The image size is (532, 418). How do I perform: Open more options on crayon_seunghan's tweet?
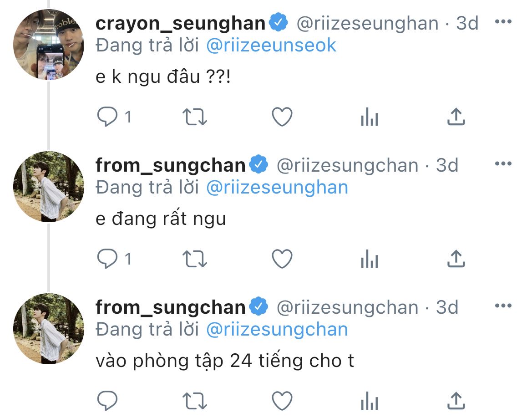coord(503,22)
